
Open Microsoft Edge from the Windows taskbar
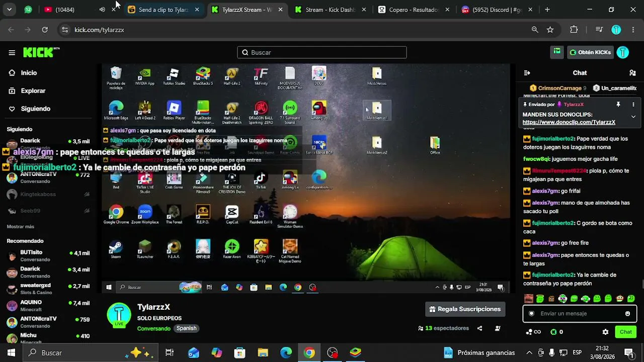tap(286, 353)
